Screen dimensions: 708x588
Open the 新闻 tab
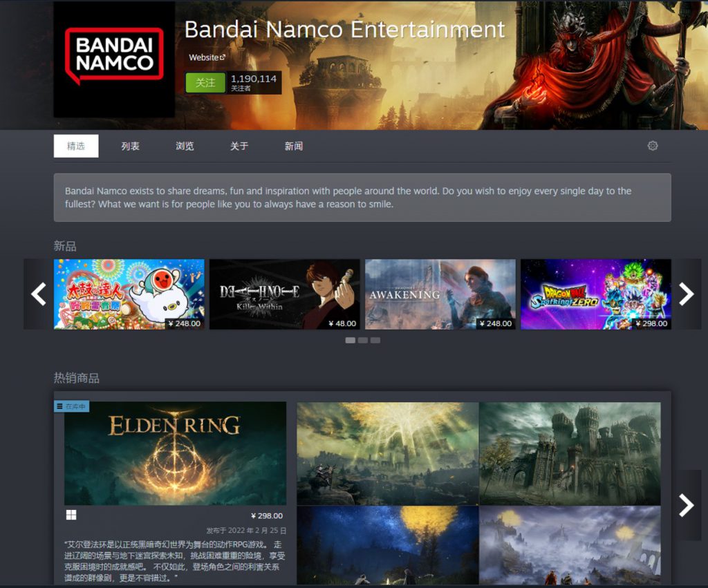point(293,146)
